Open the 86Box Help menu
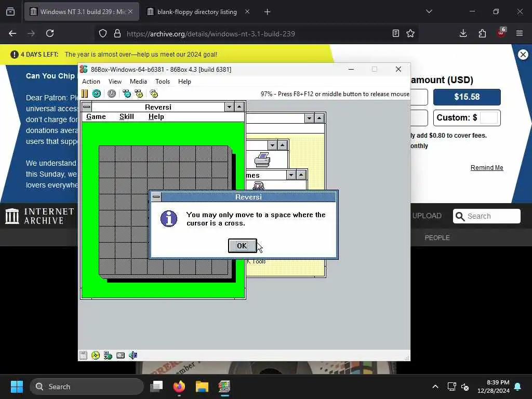Screen dimensions: 532x399 point(184,82)
